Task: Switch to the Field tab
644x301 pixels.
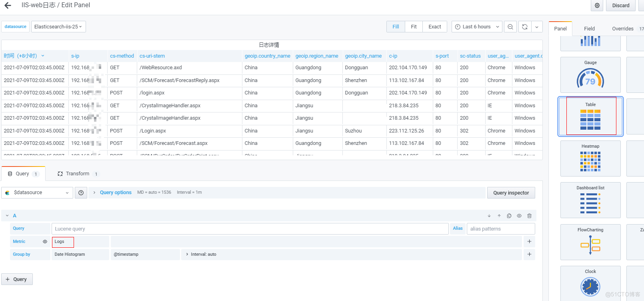Action: point(589,28)
